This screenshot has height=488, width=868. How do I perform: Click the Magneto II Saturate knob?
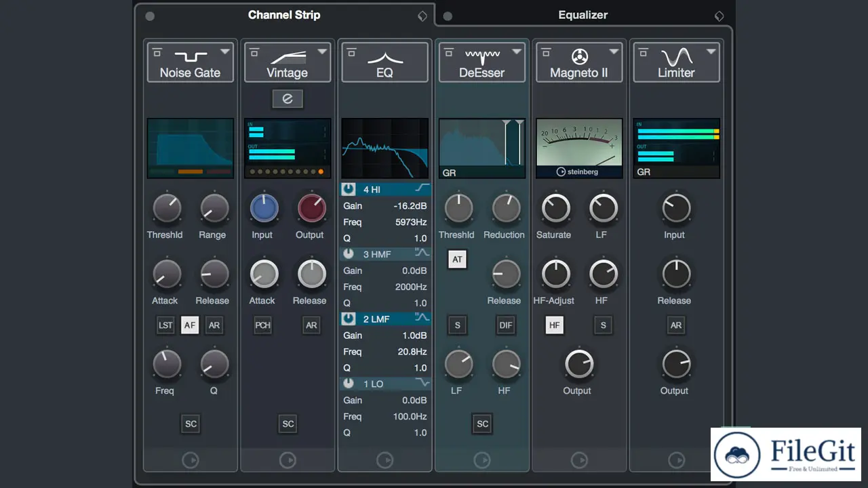[555, 209]
